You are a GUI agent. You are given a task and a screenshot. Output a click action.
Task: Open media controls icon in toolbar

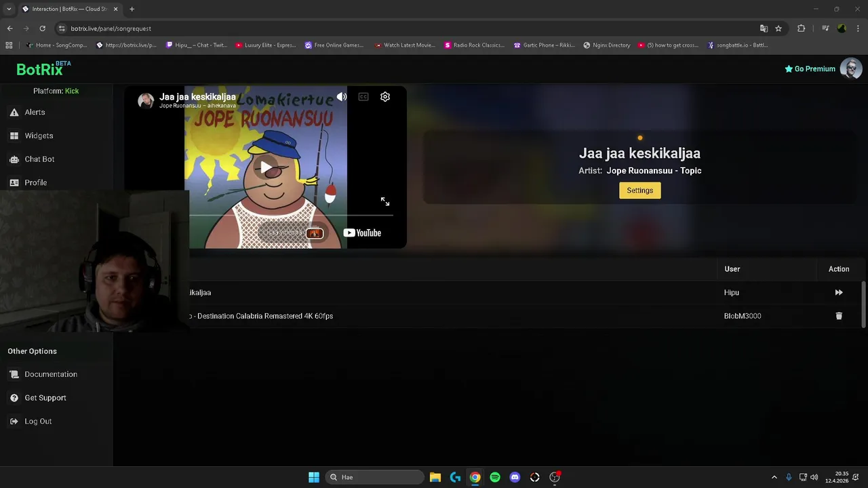825,28
